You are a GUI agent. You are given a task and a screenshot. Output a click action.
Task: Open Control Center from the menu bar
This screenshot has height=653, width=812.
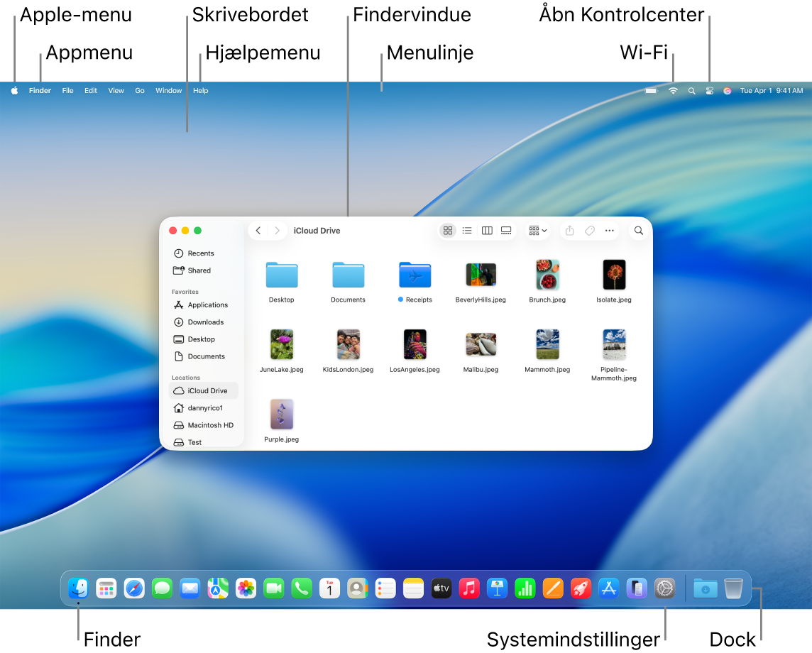pyautogui.click(x=709, y=90)
